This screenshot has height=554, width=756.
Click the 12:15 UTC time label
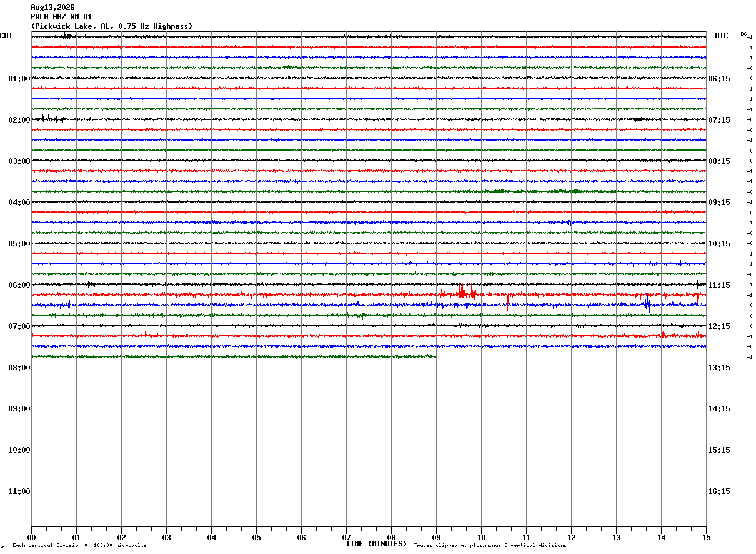[719, 326]
